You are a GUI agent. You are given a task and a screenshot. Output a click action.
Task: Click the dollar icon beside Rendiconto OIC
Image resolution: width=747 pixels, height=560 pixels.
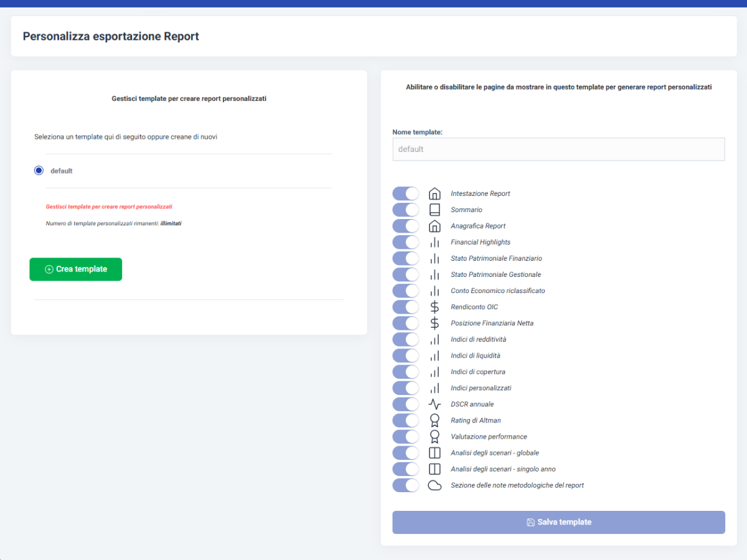click(x=435, y=307)
